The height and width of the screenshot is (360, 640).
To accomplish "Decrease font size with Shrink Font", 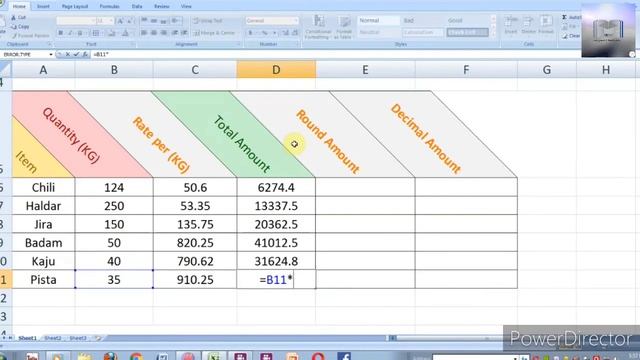I will coord(129,21).
